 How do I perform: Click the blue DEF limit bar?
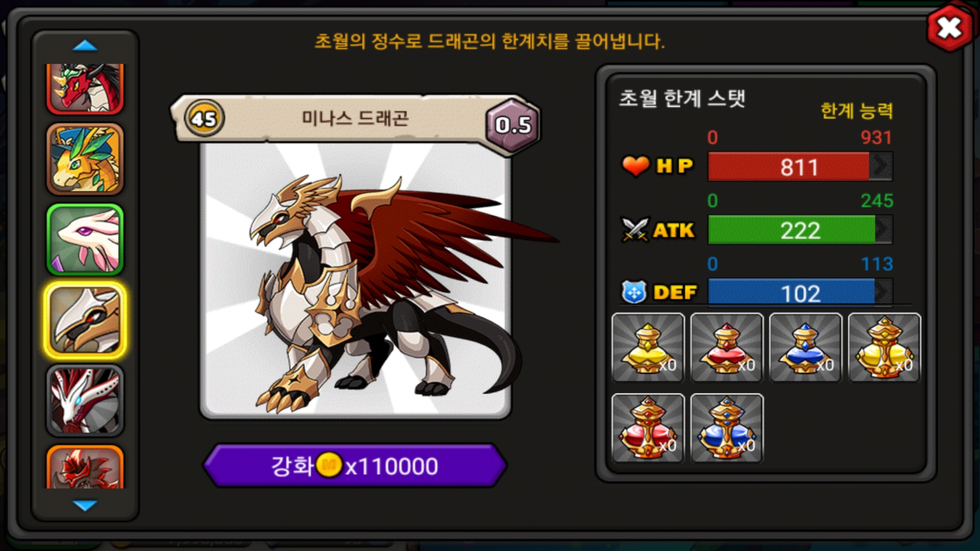[x=800, y=292]
